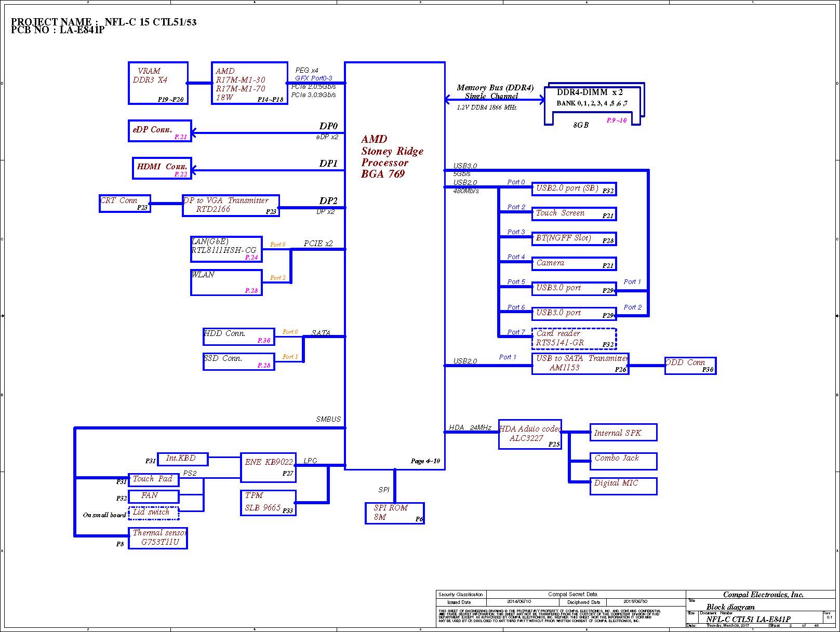This screenshot has height=632, width=840.
Task: Click the NFL-C CTL51 LA-E841P document number
Action: coord(748,619)
